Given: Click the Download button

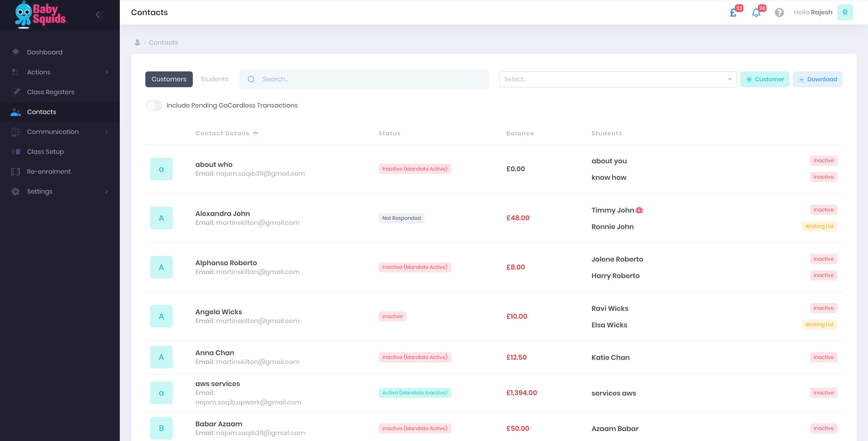Looking at the screenshot, I should 817,79.
